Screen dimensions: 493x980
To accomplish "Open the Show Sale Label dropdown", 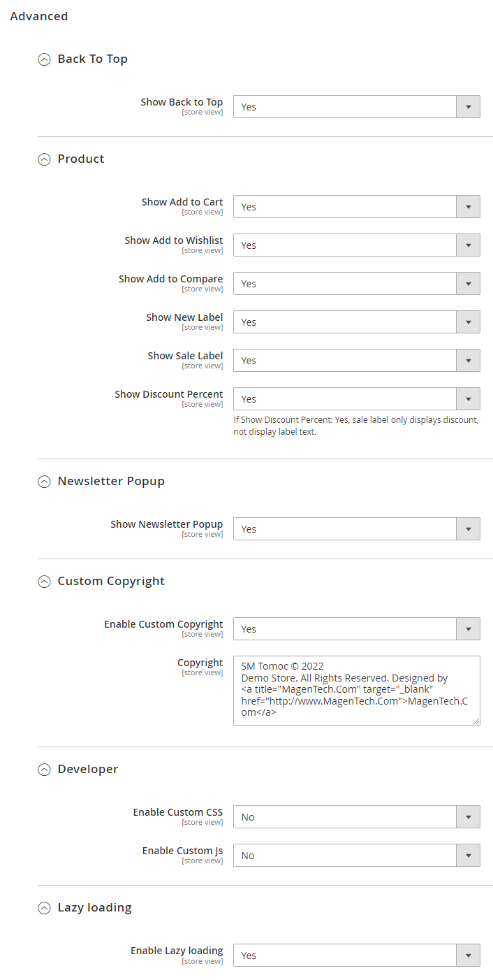I will click(356, 361).
